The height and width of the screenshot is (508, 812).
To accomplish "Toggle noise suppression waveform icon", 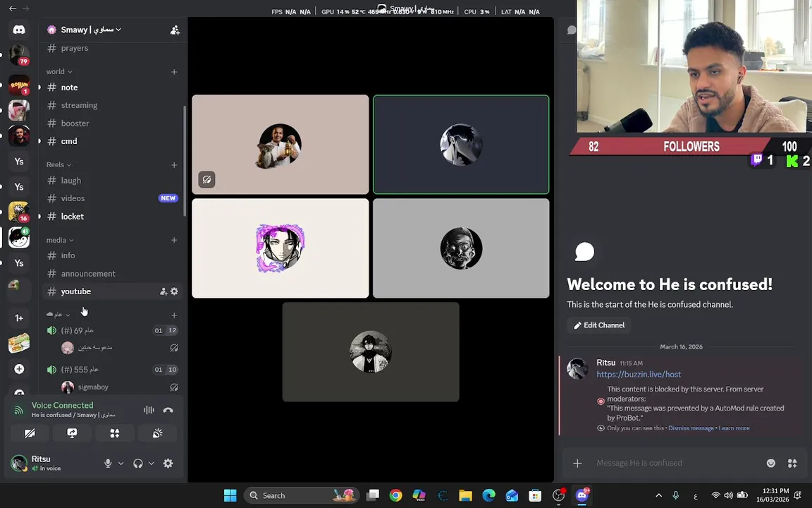I will click(x=149, y=410).
